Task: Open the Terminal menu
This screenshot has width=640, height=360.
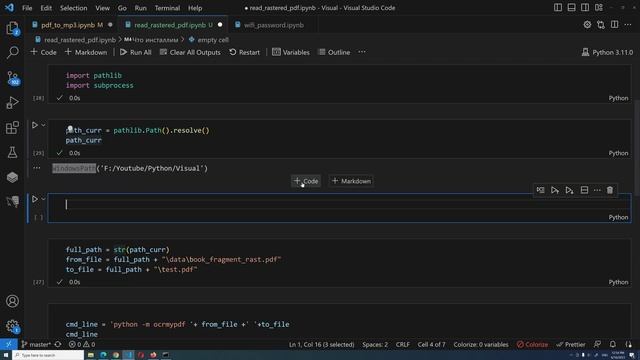Action: (x=167, y=8)
